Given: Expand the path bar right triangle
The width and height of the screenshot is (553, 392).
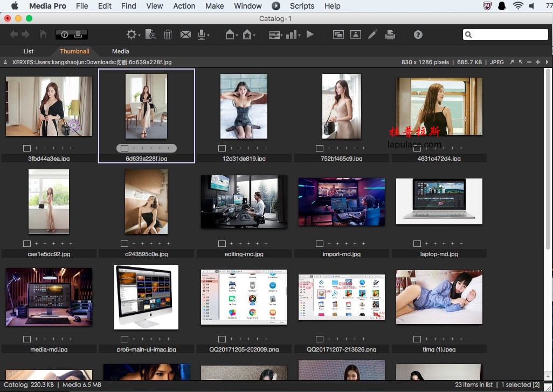Looking at the screenshot, I should [547, 62].
